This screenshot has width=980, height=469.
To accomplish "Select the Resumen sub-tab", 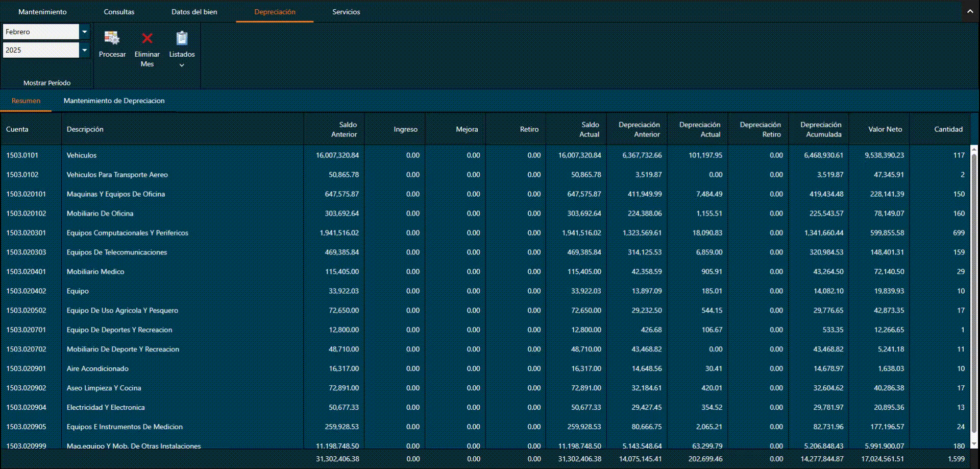I will (x=26, y=101).
